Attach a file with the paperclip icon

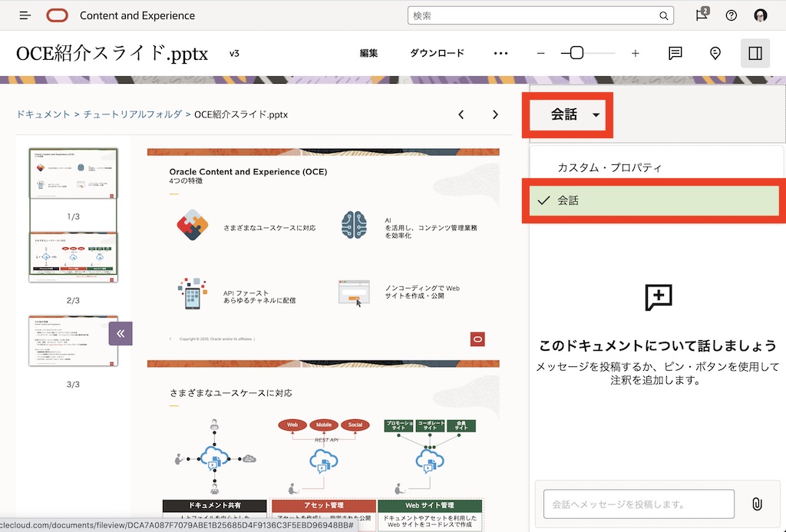point(758,504)
